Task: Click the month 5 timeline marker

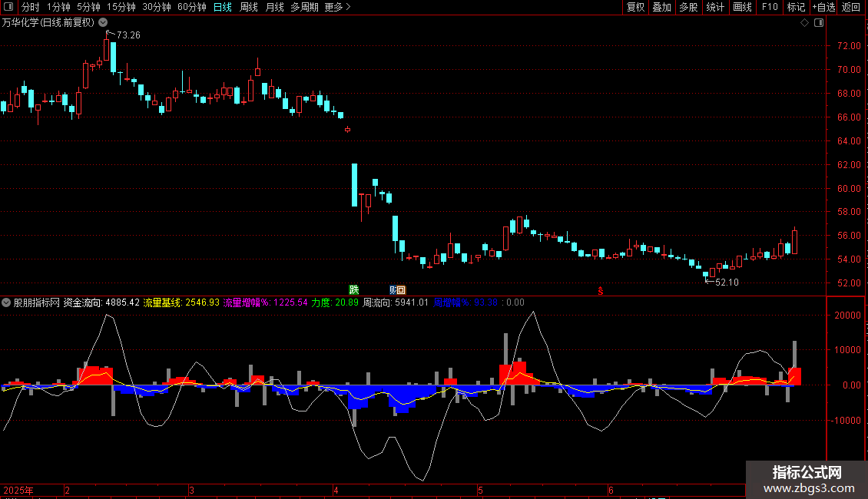Action: (x=480, y=490)
